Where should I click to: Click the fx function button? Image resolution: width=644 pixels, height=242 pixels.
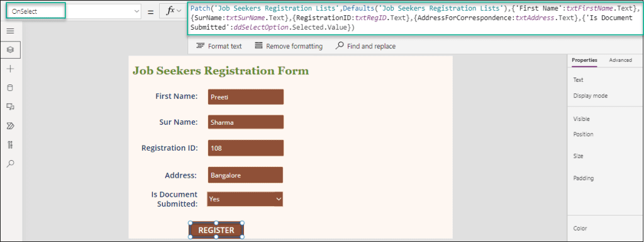click(173, 11)
